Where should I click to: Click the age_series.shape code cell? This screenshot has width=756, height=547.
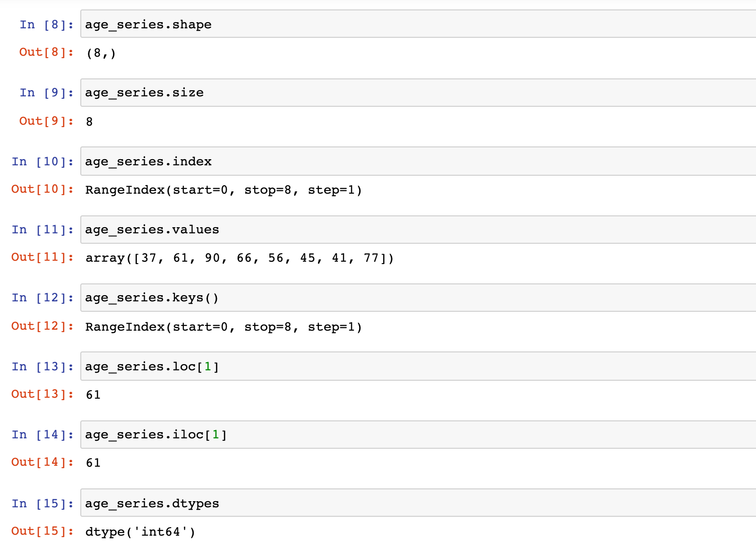click(418, 24)
